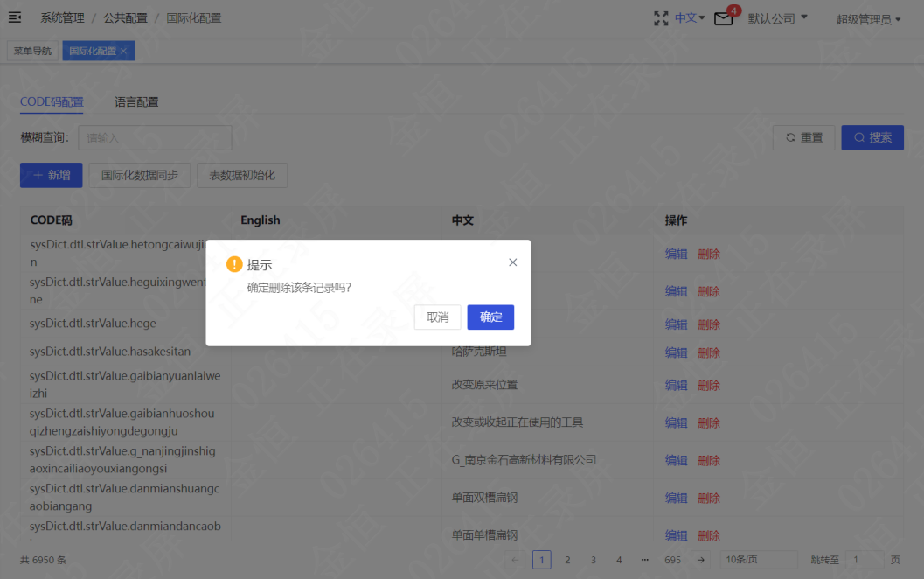Click the 公共配置 breadcrumb

point(126,18)
